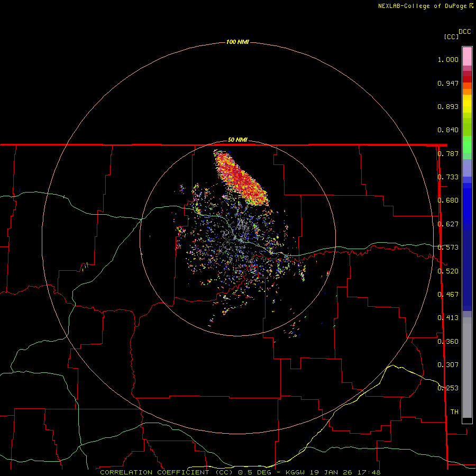Select the 0.307 scale value
Screen dimensions: 476x476
click(448, 365)
